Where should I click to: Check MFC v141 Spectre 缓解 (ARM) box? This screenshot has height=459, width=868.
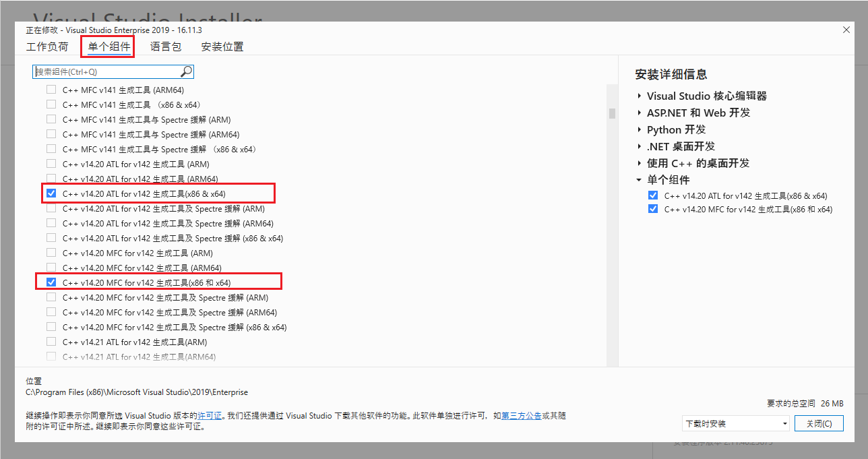[x=51, y=119]
